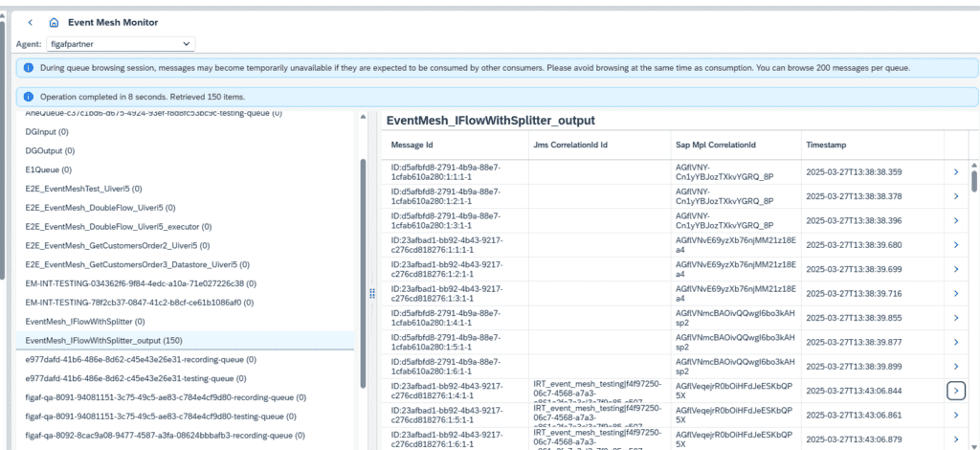Open details chevron for row 13:38:39.680
Screen dimensions: 980x450
coord(956,245)
